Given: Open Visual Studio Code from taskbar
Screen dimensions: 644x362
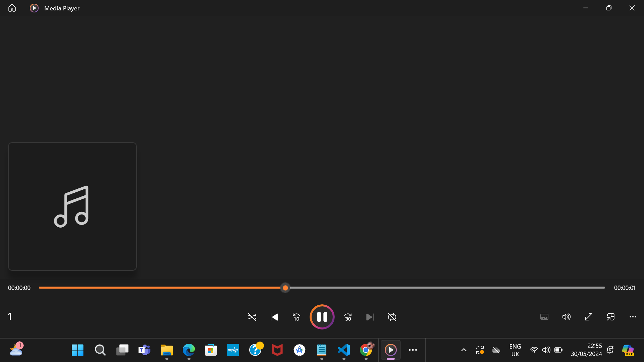Looking at the screenshot, I should tap(344, 350).
